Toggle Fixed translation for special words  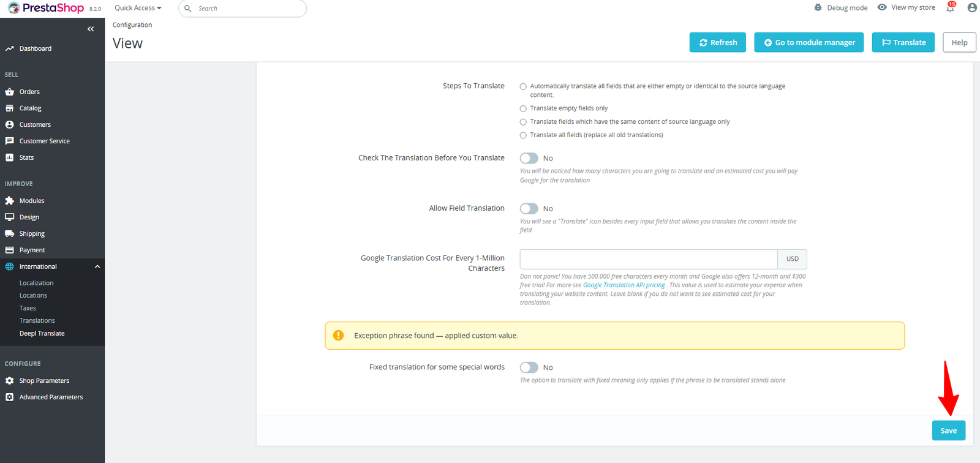pos(529,367)
